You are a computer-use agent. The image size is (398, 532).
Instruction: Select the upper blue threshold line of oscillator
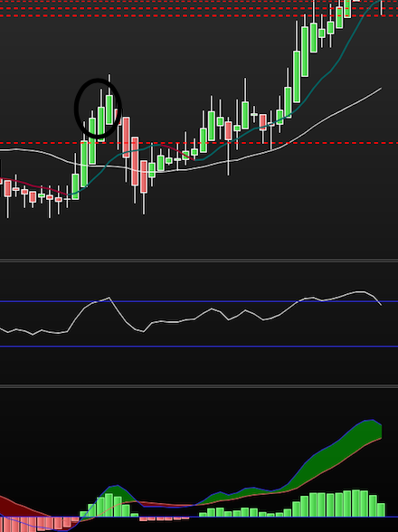199,301
